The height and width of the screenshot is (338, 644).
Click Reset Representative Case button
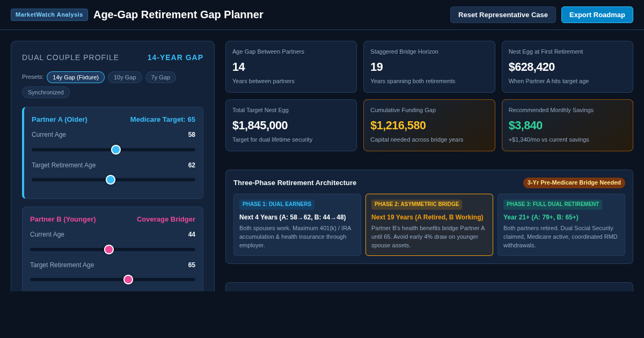point(503,14)
